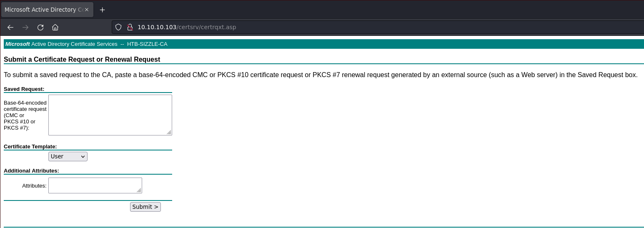
Task: Open a new browser tab
Action: point(102,10)
